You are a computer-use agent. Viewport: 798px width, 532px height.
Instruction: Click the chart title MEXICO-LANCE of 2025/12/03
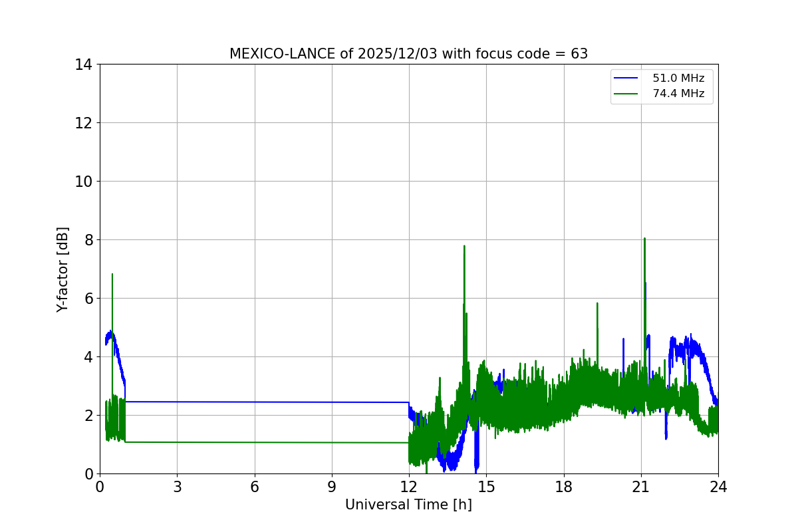tap(408, 54)
